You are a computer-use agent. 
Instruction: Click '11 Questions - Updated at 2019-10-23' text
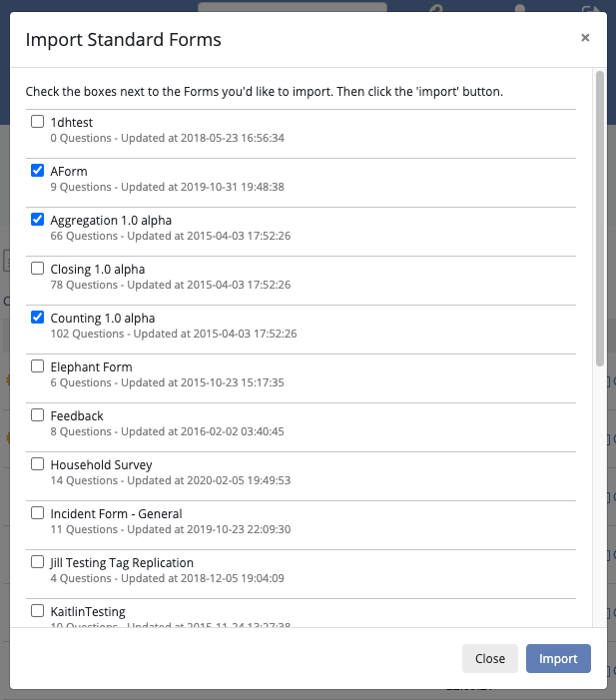pyautogui.click(x=171, y=529)
